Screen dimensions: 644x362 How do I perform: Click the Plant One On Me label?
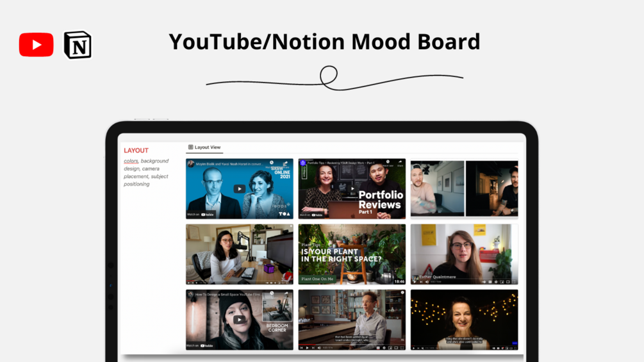[x=317, y=279]
